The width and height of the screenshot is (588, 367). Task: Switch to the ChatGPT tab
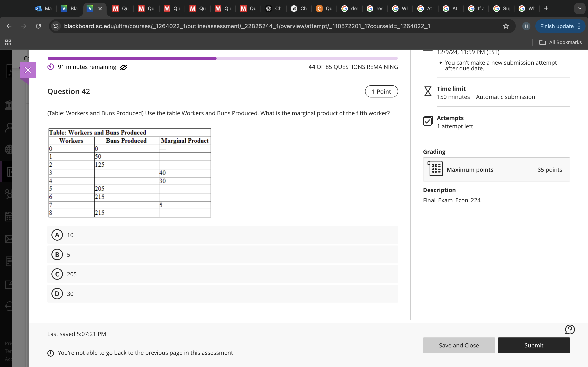tap(274, 9)
